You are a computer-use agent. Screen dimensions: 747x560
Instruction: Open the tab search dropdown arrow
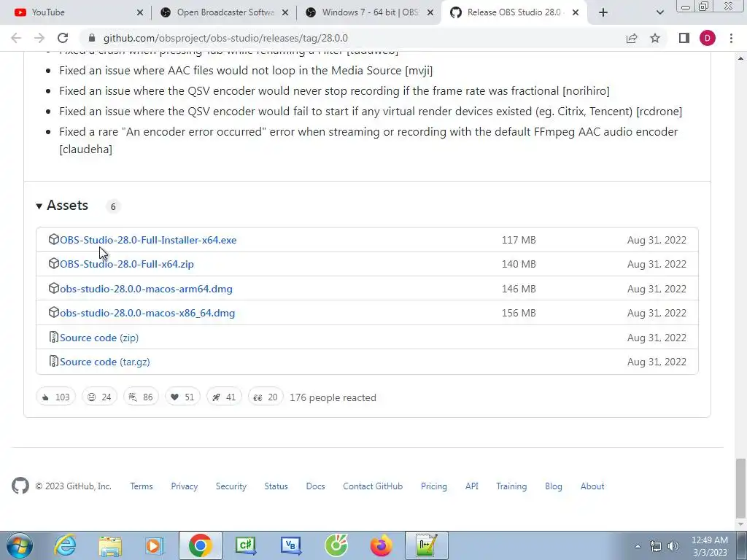pos(659,12)
